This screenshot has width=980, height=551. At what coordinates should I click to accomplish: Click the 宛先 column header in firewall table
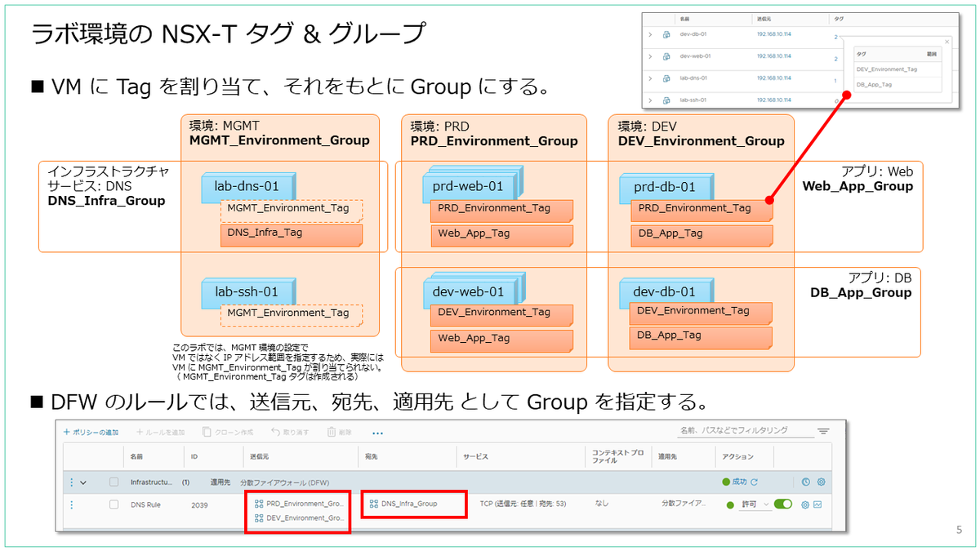click(373, 456)
